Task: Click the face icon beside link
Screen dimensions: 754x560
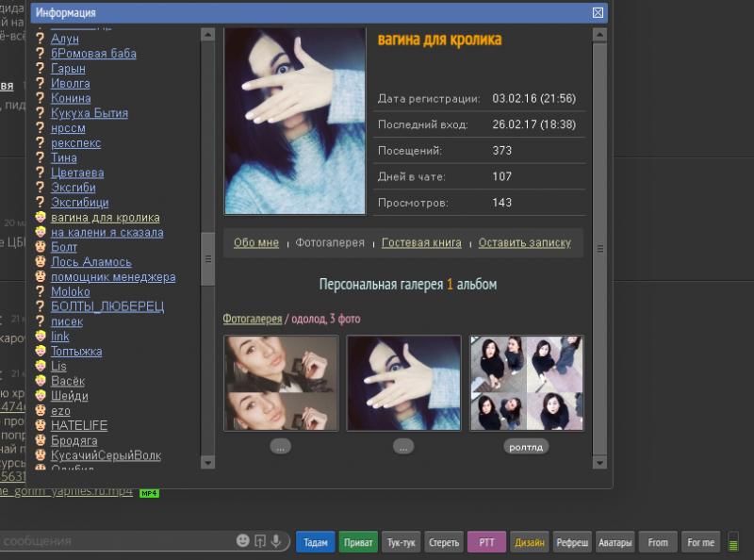Action: 41,337
